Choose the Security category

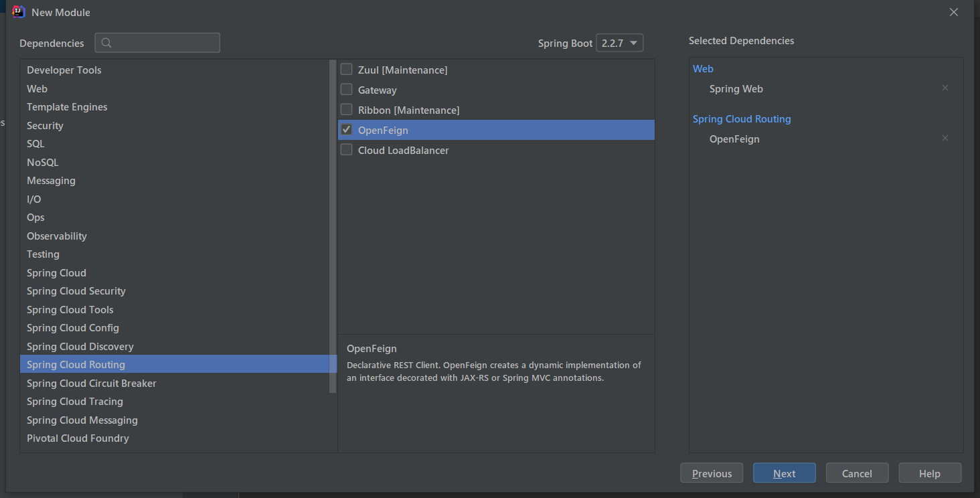[175, 125]
